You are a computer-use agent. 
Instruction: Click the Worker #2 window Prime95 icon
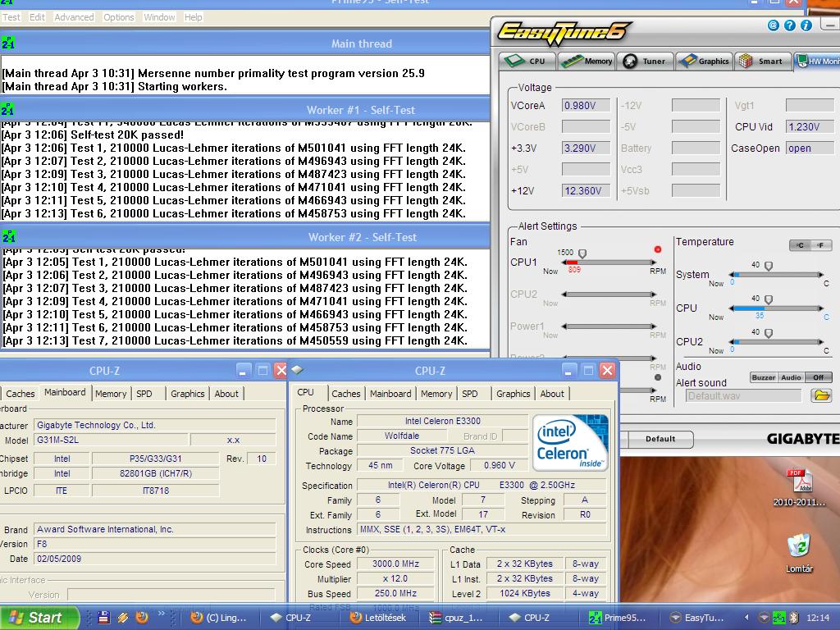tap(9, 236)
